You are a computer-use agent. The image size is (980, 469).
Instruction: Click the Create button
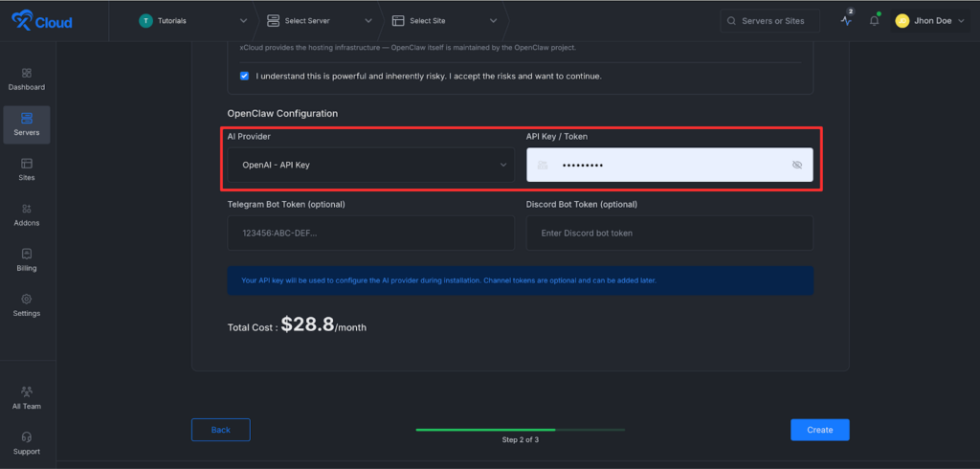[x=819, y=430]
